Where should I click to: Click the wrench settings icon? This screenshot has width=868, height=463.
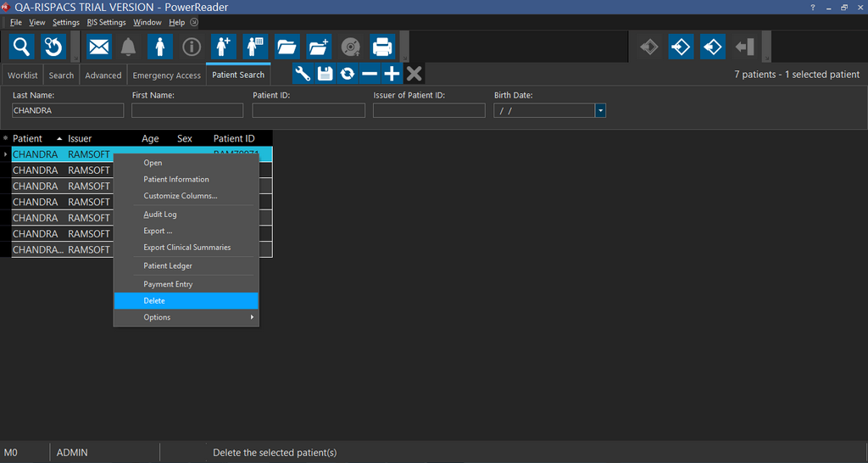pos(303,74)
